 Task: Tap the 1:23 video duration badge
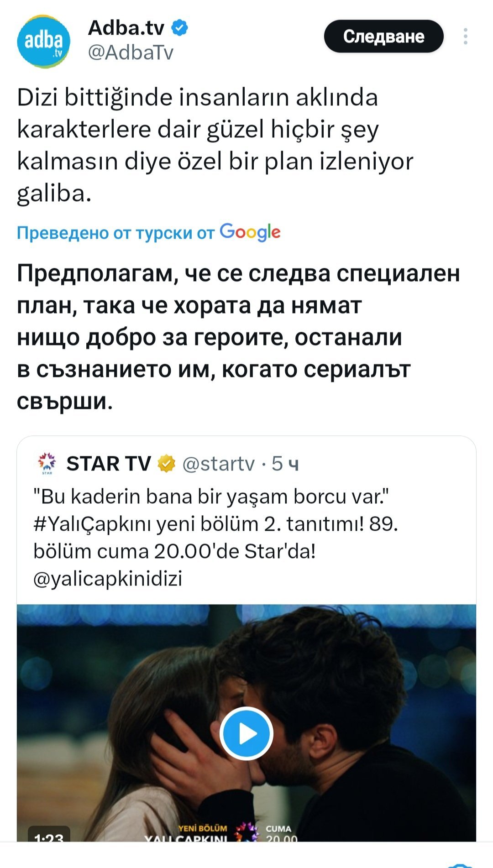click(49, 834)
